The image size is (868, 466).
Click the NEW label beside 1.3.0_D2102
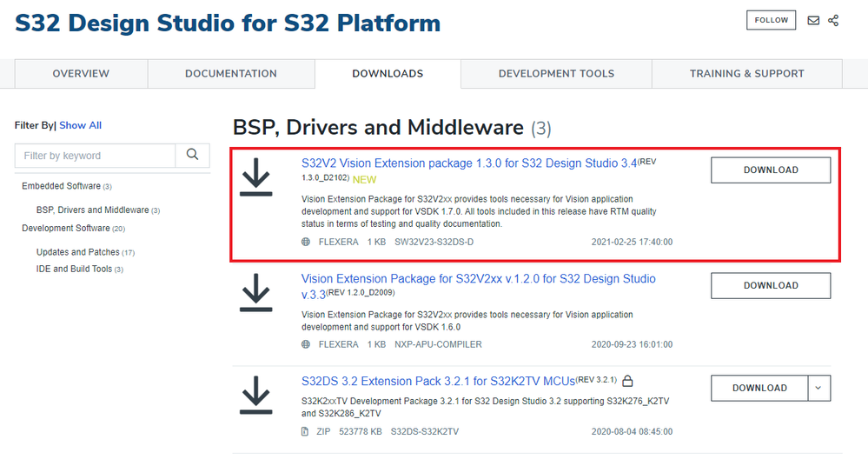pyautogui.click(x=364, y=179)
